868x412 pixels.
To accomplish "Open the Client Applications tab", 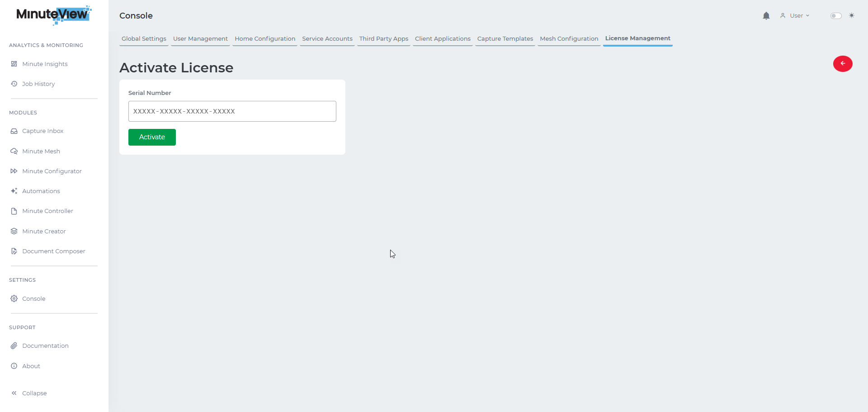I will [x=443, y=39].
